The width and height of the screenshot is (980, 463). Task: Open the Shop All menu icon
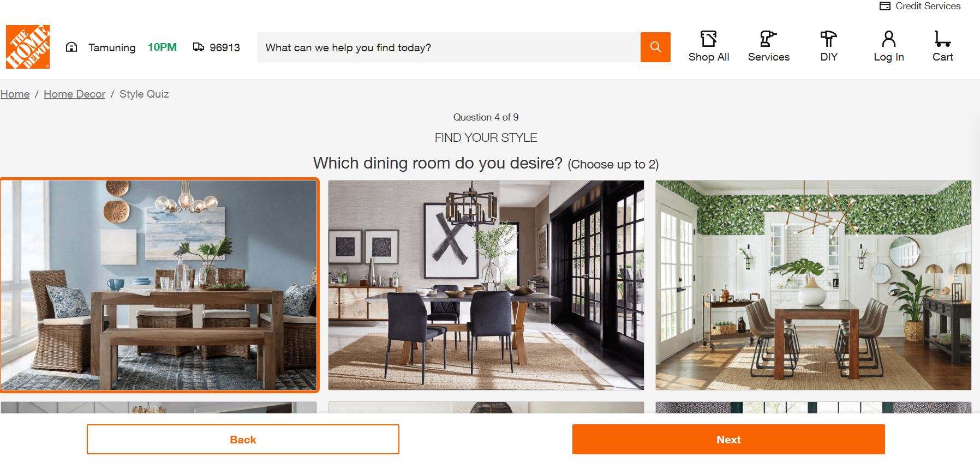[708, 39]
